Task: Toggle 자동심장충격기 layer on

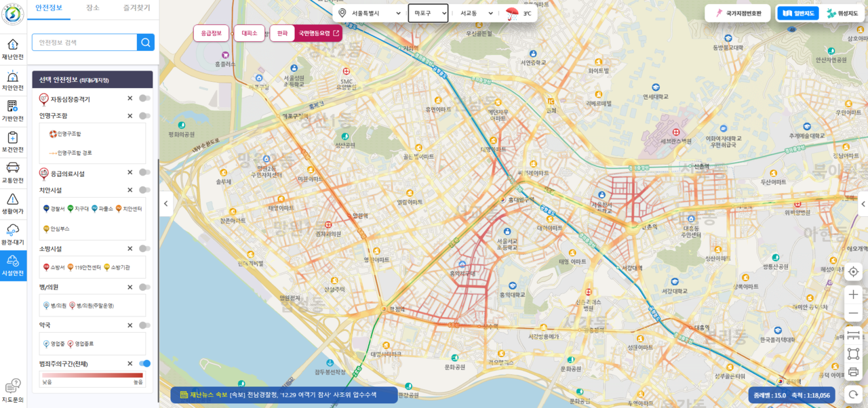Action: click(x=144, y=98)
